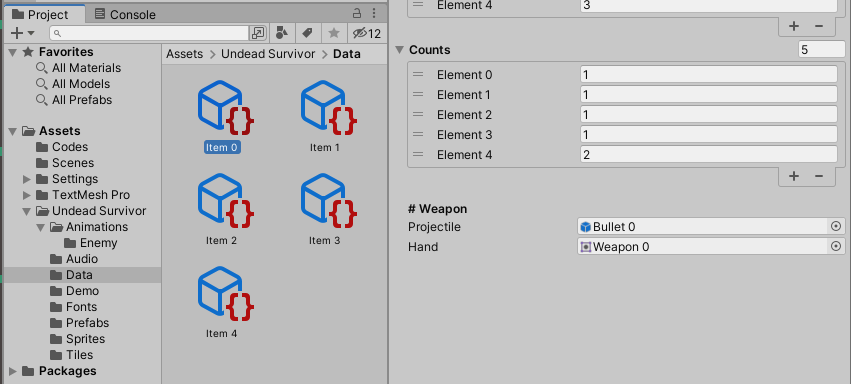This screenshot has width=851, height=384.
Task: Open object picker for Hand field
Action: click(836, 247)
